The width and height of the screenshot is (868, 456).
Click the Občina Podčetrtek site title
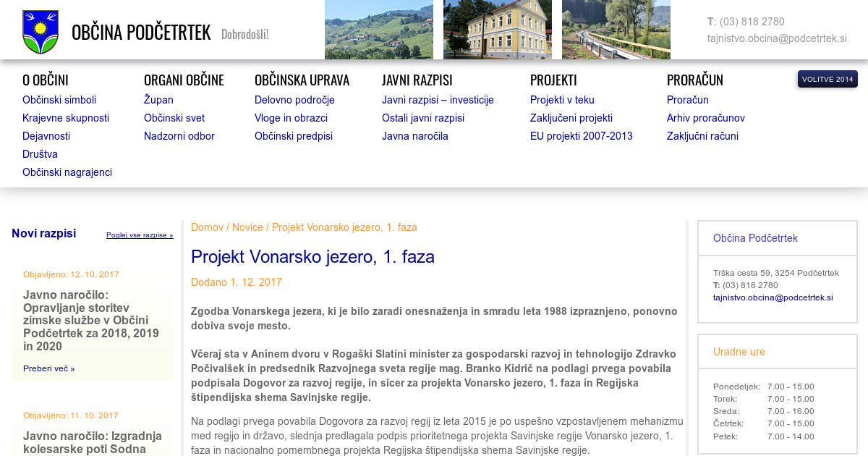tap(141, 33)
